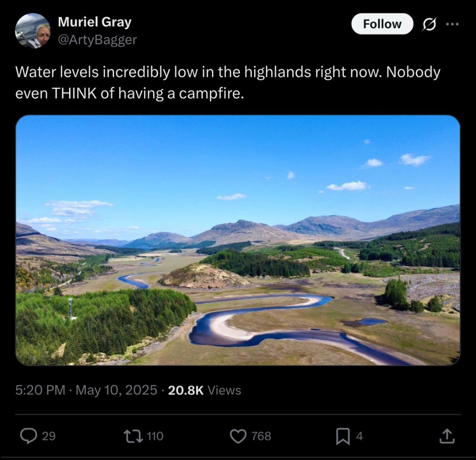Viewport: 476px width, 460px height.
Task: Open Muriel Gray's profile picture
Action: (32, 31)
